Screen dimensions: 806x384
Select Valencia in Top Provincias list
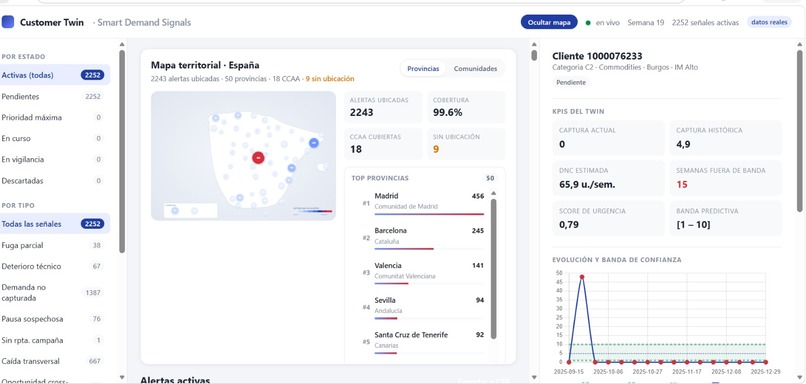click(x=423, y=273)
